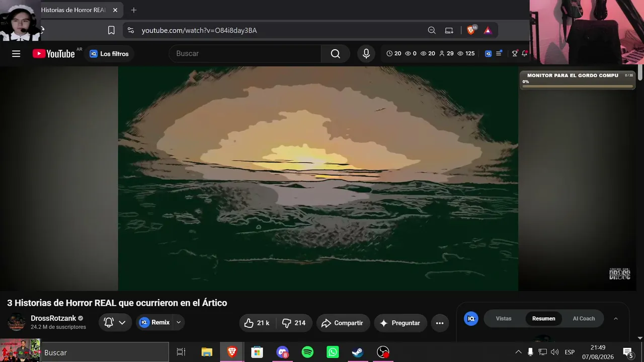The width and height of the screenshot is (644, 362).
Task: Collapse the vidIQ side panel chevron
Action: 616,318
